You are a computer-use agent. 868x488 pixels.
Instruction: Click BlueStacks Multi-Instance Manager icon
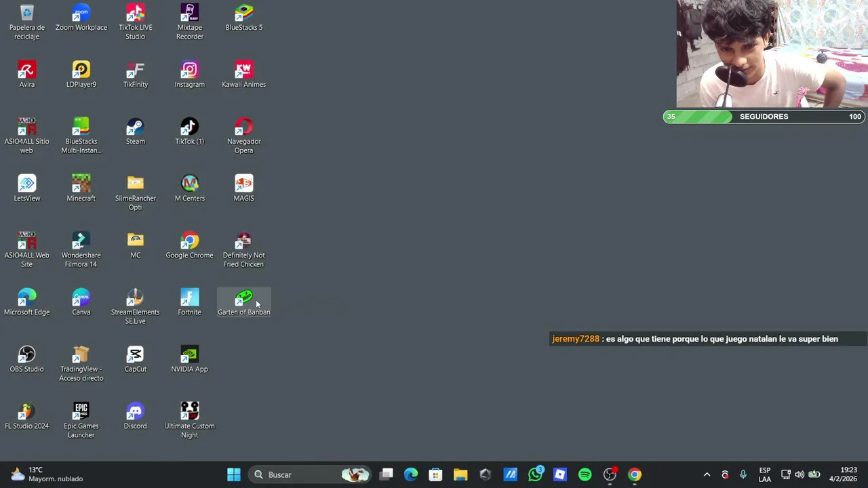click(81, 135)
